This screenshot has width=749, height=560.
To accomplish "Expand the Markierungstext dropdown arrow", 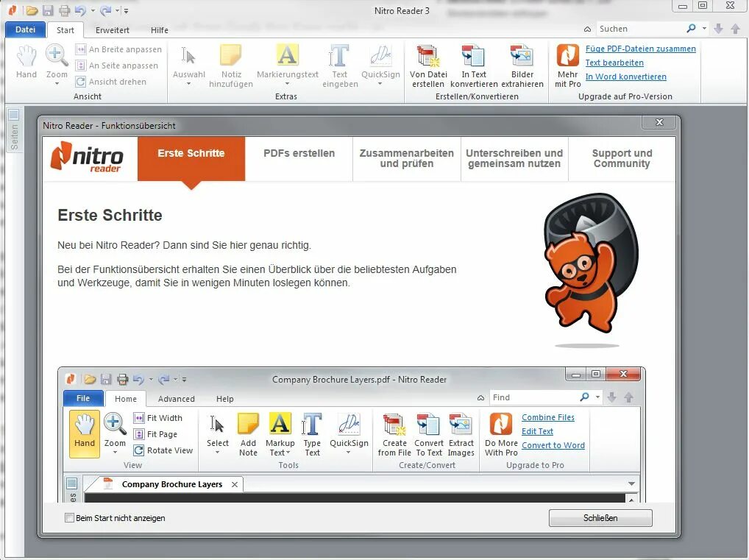I will click(287, 84).
